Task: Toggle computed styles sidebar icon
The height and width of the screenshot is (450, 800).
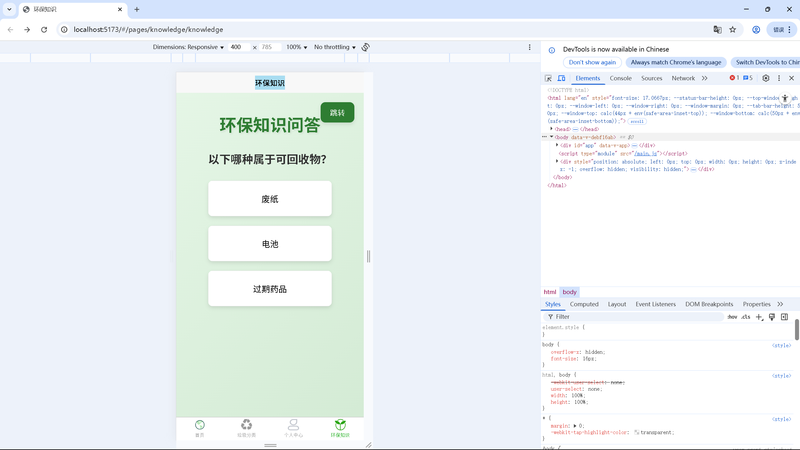Action: (785, 317)
